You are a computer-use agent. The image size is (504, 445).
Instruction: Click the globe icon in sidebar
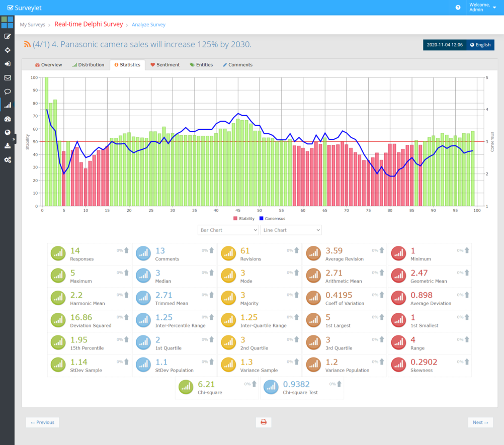[8, 133]
